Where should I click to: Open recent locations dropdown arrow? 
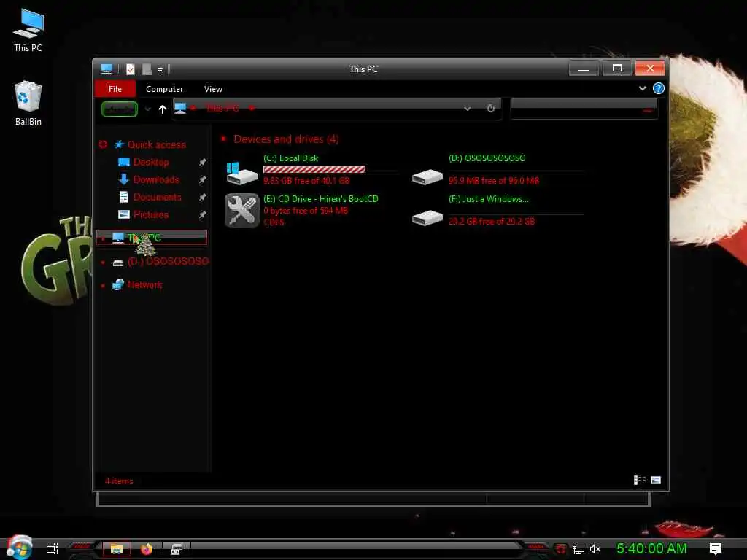tap(147, 109)
